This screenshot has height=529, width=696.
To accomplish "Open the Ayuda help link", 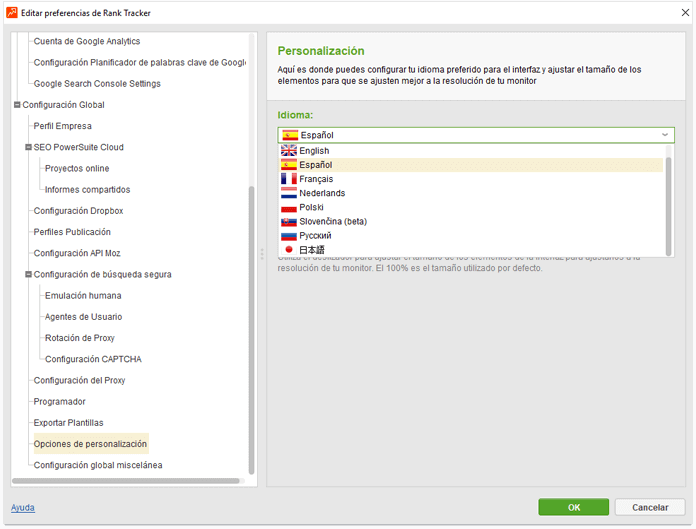I will [x=23, y=507].
